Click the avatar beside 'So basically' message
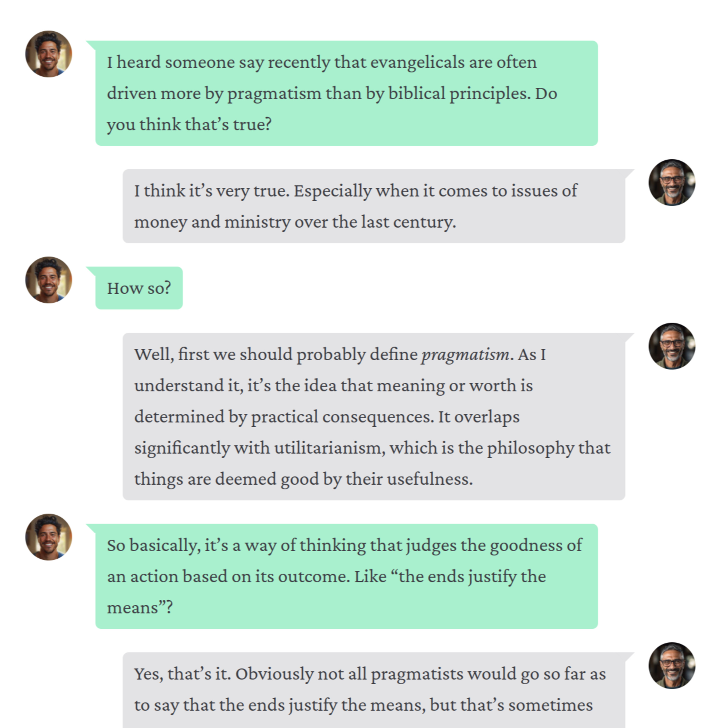Image resolution: width=728 pixels, height=728 pixels. tap(49, 537)
